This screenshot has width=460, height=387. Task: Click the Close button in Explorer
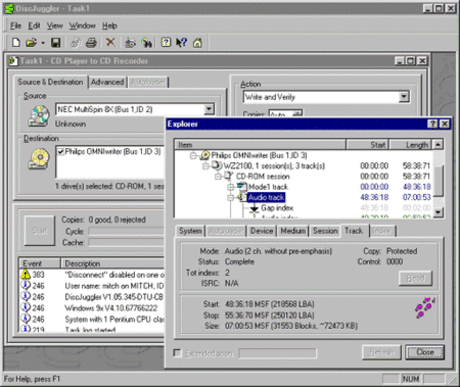(425, 352)
